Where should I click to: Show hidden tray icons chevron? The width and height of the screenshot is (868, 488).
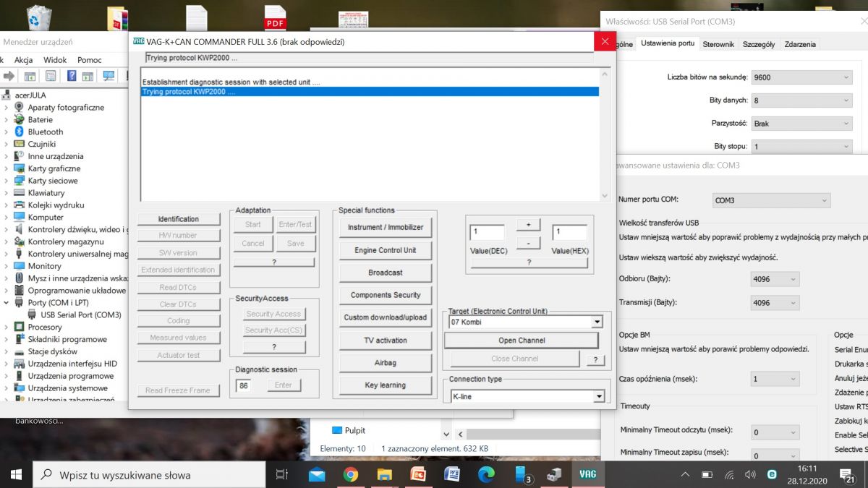[x=686, y=475]
